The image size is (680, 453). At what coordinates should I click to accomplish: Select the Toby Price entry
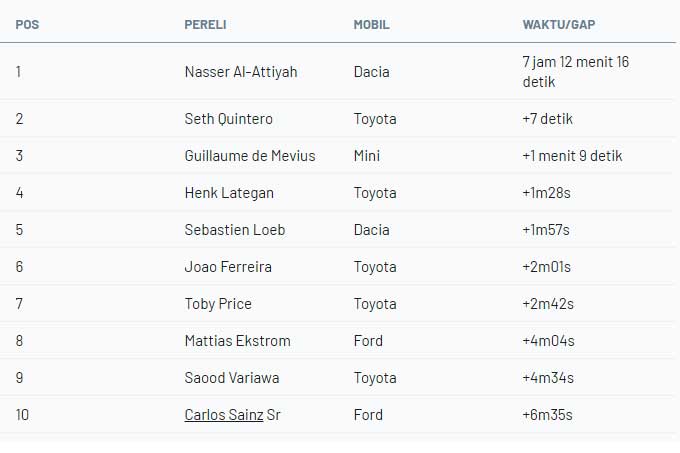click(x=218, y=304)
